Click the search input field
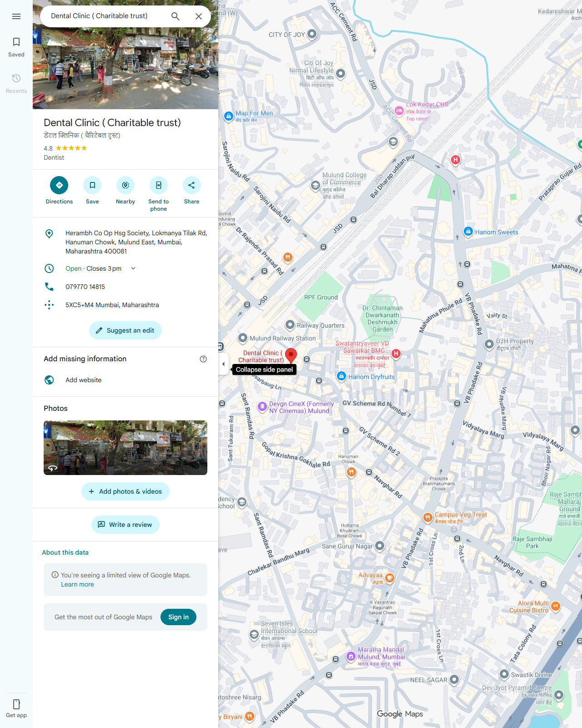The width and height of the screenshot is (582, 728). (105, 16)
